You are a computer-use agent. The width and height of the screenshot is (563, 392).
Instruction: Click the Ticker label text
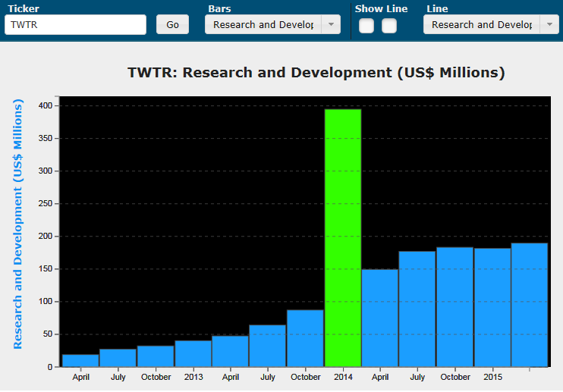point(24,8)
